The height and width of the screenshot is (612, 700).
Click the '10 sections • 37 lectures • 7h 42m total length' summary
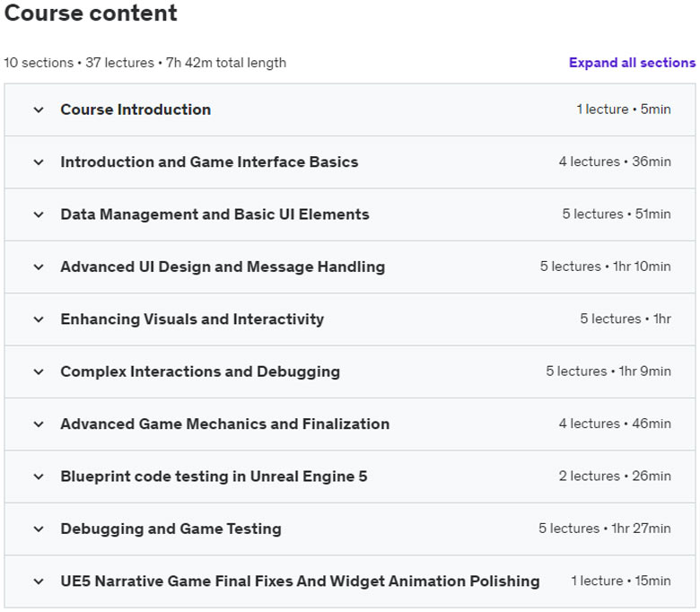pyautogui.click(x=145, y=63)
